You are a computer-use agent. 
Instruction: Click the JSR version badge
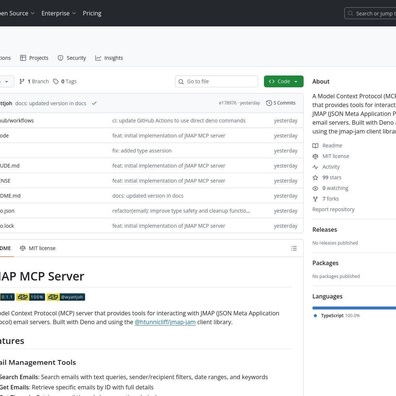pos(7,297)
